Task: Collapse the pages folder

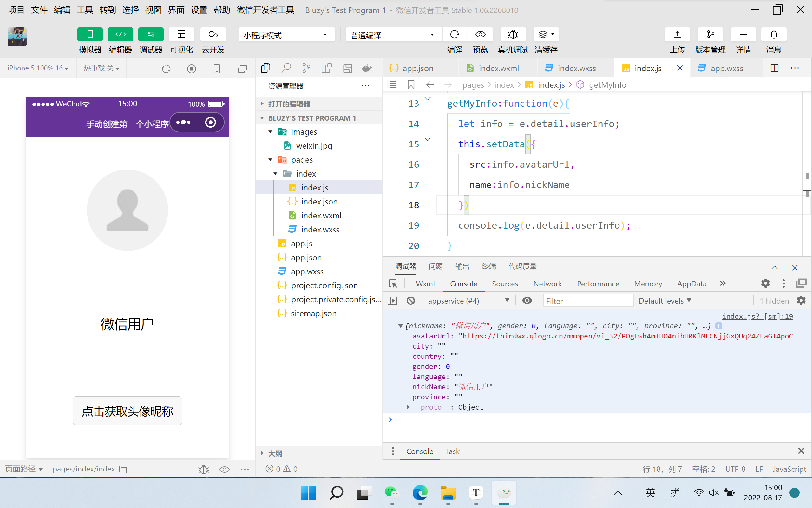Action: [271, 160]
